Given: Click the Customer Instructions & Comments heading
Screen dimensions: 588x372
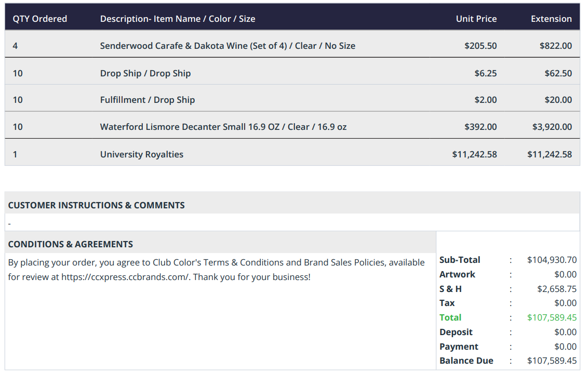Looking at the screenshot, I should [x=97, y=205].
